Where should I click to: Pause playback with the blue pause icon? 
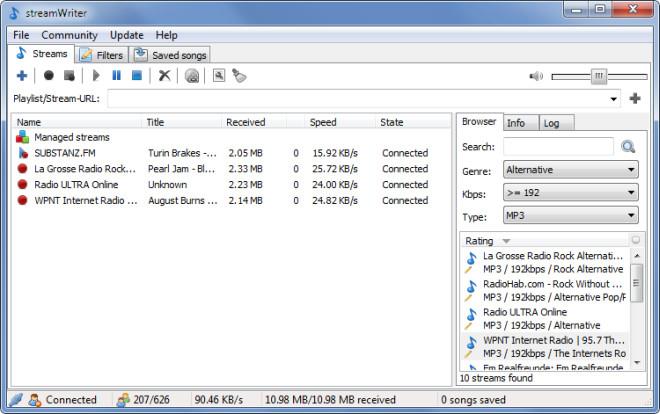click(x=117, y=76)
